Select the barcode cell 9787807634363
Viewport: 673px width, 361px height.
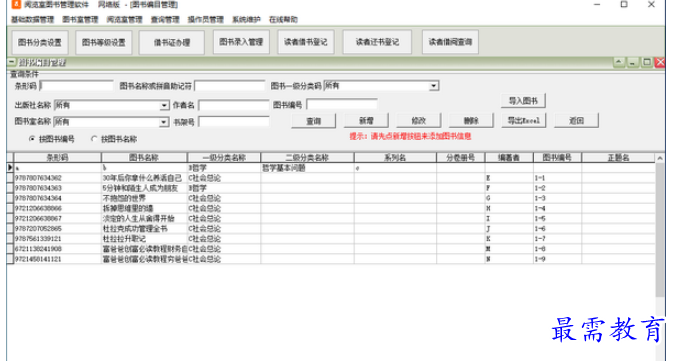tap(58, 188)
